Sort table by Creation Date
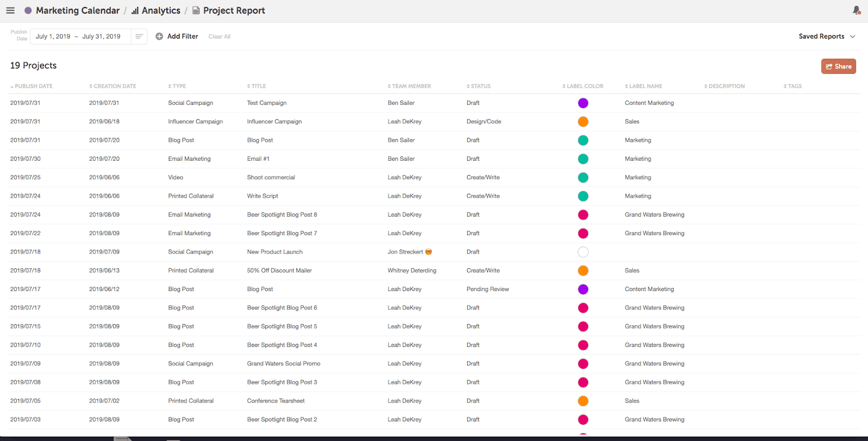Image resolution: width=868 pixels, height=441 pixels. click(x=113, y=86)
